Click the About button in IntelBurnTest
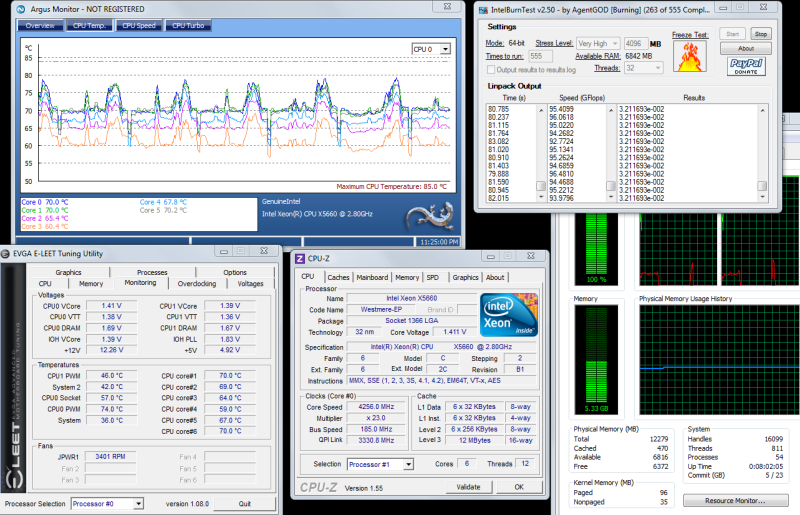This screenshot has height=515, width=800. pos(746,48)
